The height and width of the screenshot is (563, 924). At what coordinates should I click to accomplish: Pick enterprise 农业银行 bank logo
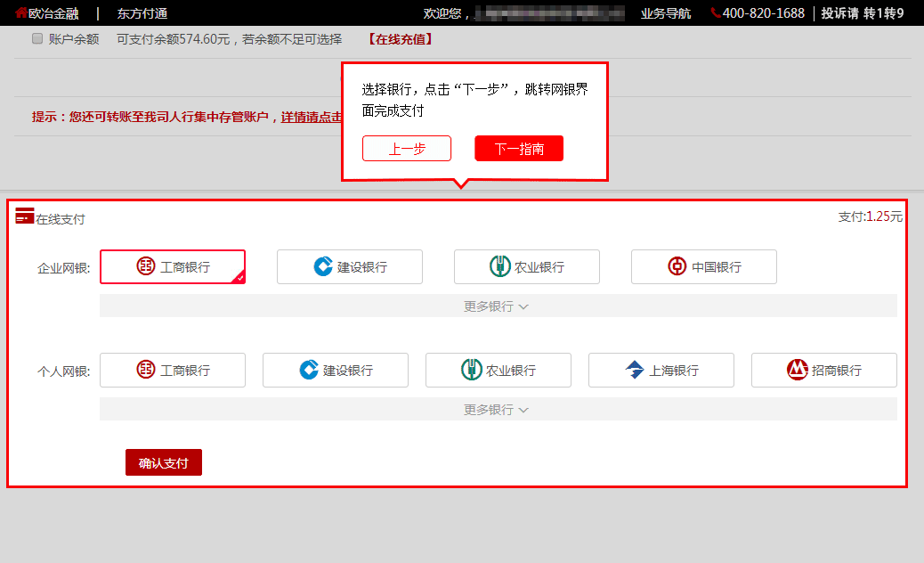coord(499,266)
